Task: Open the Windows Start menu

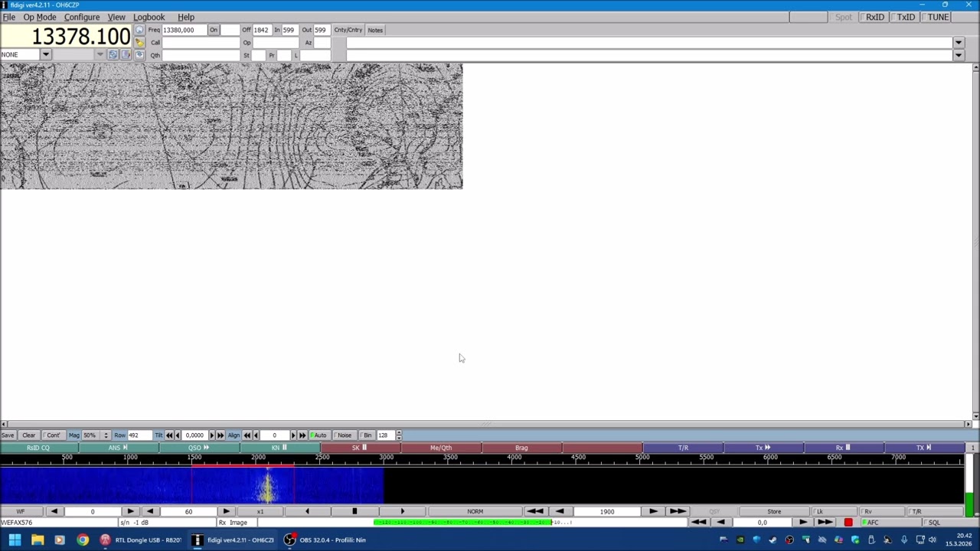Action: click(15, 540)
